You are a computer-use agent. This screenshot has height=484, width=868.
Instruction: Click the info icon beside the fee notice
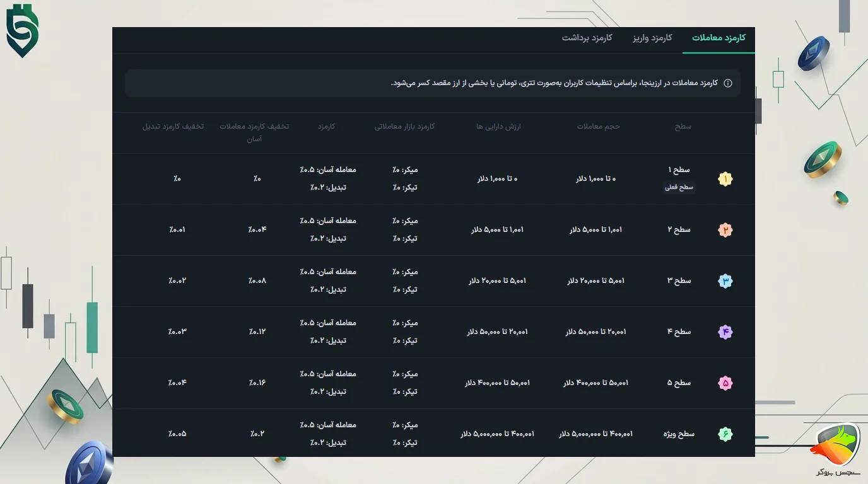pyautogui.click(x=727, y=83)
